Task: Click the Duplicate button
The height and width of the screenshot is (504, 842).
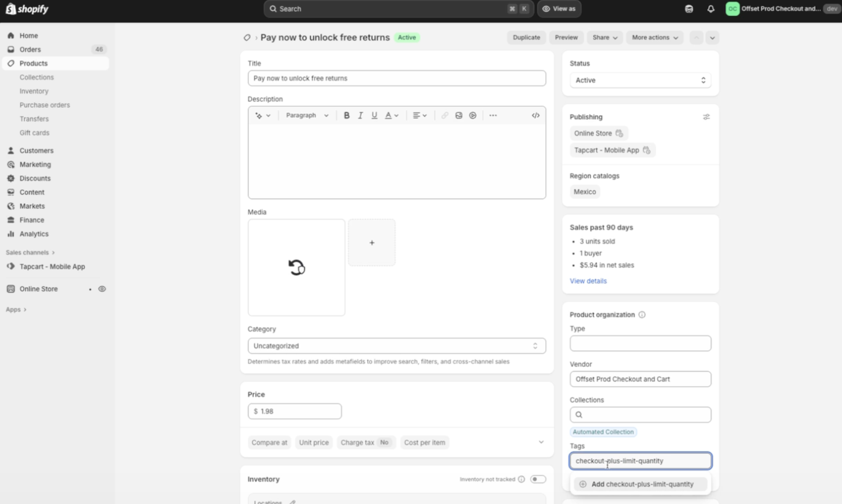Action: click(526, 37)
